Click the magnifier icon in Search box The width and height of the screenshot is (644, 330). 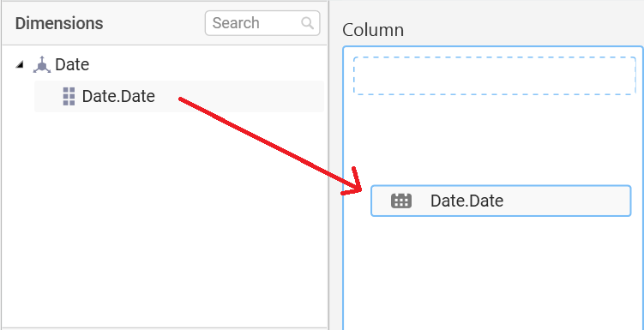pos(307,23)
